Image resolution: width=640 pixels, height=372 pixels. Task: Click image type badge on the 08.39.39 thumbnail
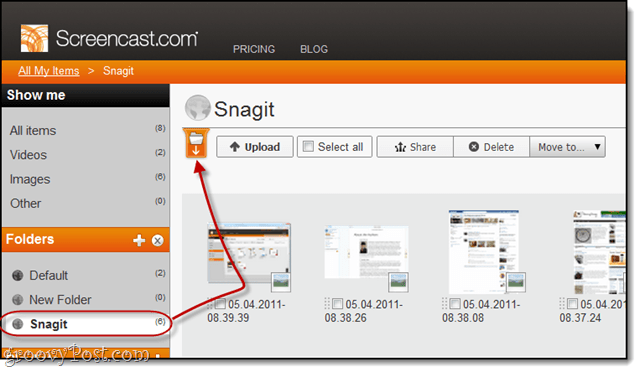(281, 282)
